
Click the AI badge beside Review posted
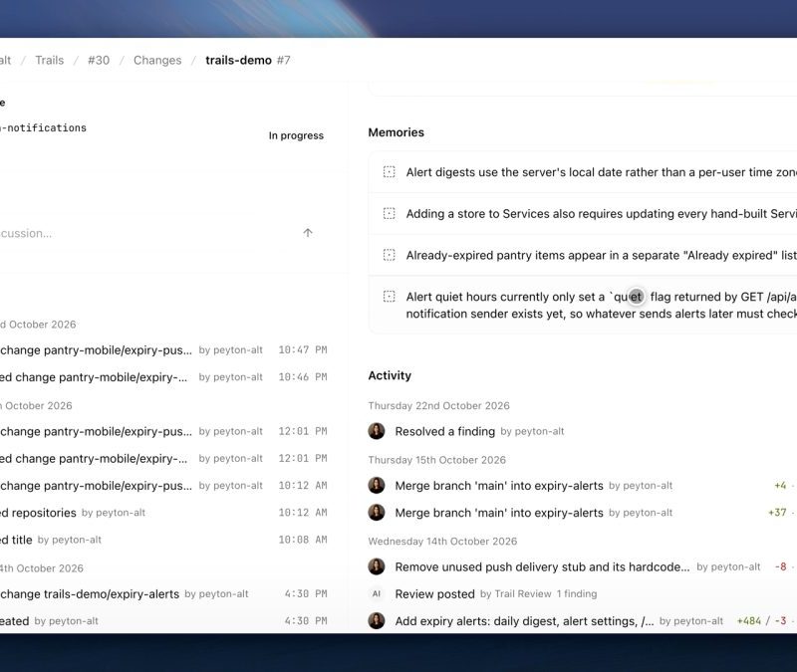377,593
